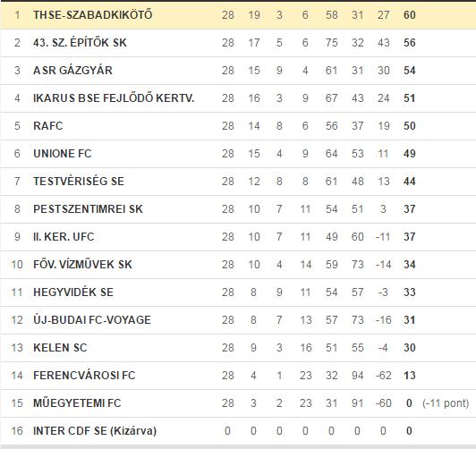Open the TESTVÉRISÉG SE team page
The width and height of the screenshot is (476, 449).
79,181
